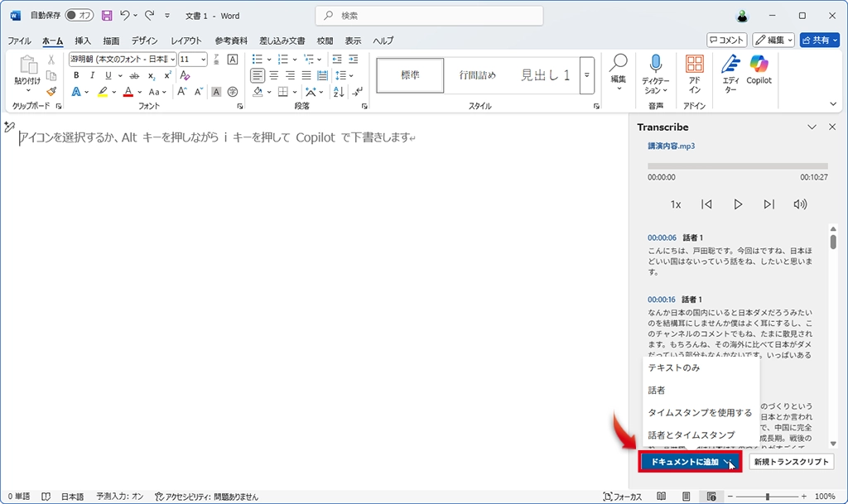
Task: Open the 1x playback speed selector
Action: (x=676, y=204)
